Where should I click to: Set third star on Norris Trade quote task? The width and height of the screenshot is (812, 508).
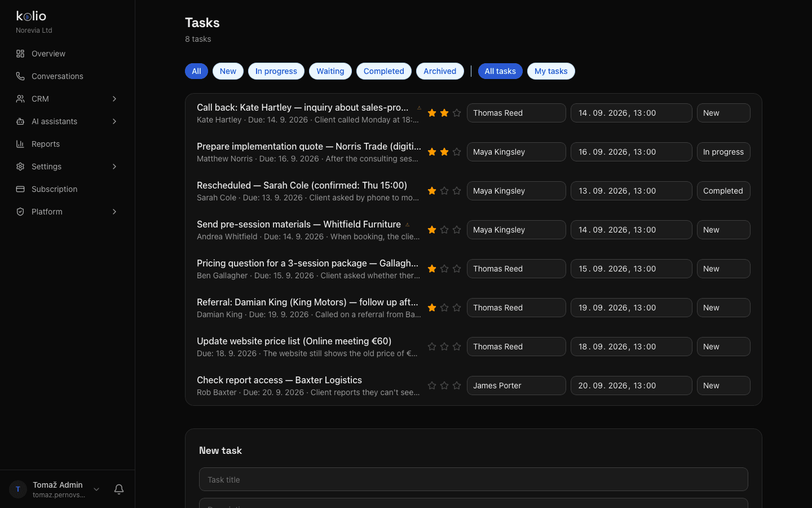457,152
